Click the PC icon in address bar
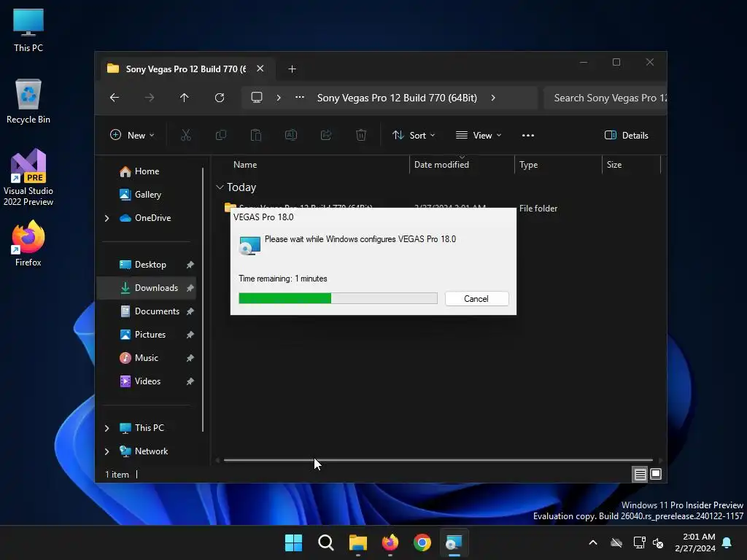This screenshot has width=747, height=560. click(257, 98)
